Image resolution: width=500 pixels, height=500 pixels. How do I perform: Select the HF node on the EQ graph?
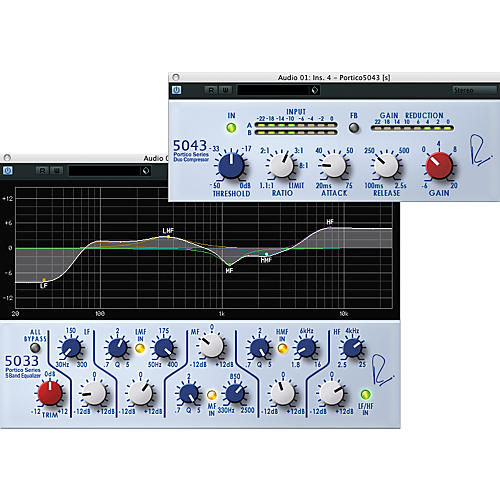click(330, 228)
